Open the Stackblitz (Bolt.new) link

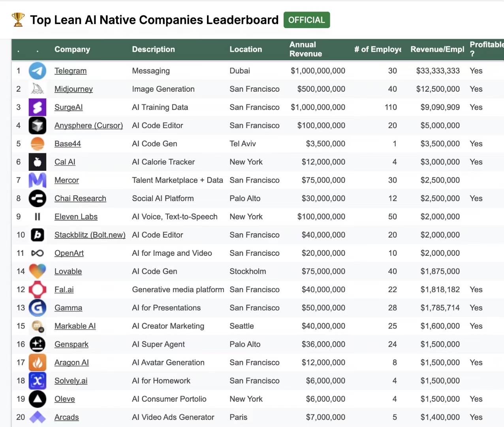(90, 235)
